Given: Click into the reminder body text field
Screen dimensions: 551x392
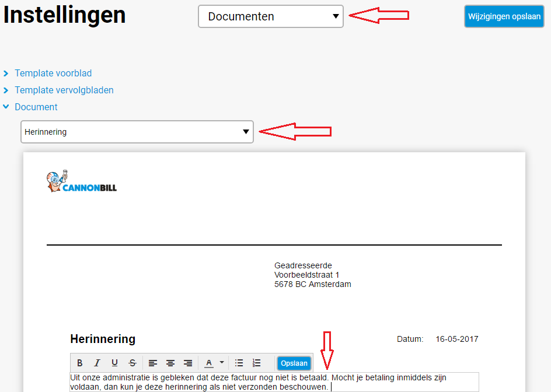Looking at the screenshot, I should click(x=274, y=382).
